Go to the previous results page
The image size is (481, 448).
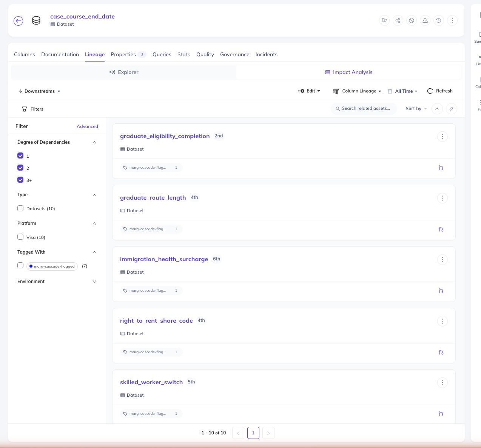tap(238, 433)
